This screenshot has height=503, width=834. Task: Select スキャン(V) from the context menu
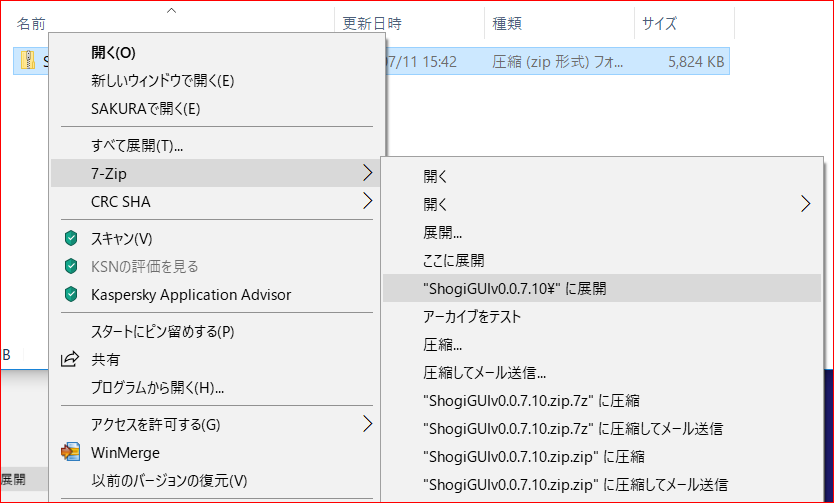point(217,239)
